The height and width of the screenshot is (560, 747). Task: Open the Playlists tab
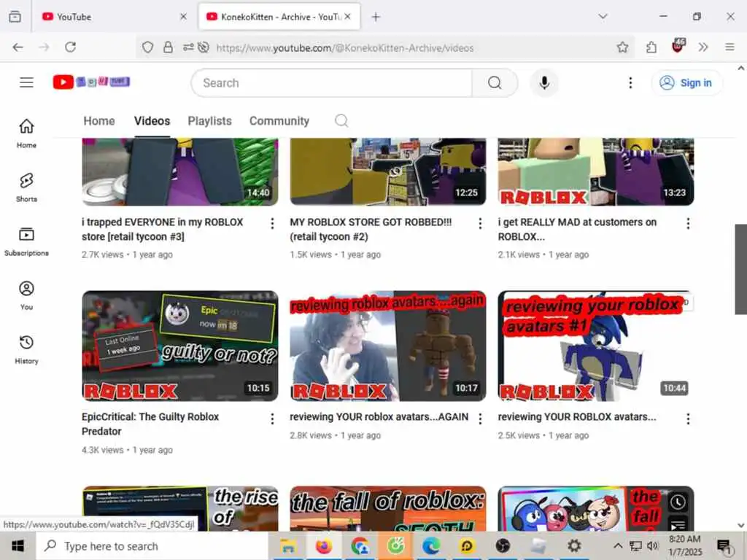[209, 121]
